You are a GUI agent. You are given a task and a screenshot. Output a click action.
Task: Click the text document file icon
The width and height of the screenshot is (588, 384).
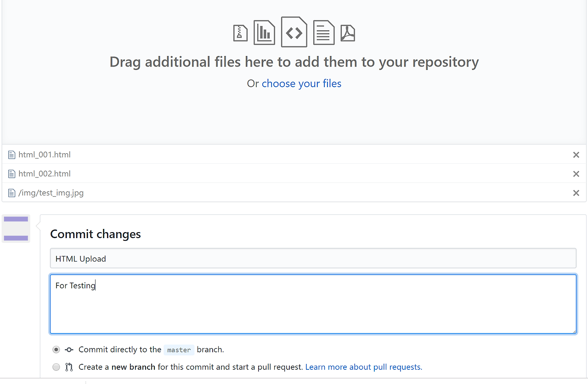[x=324, y=33]
